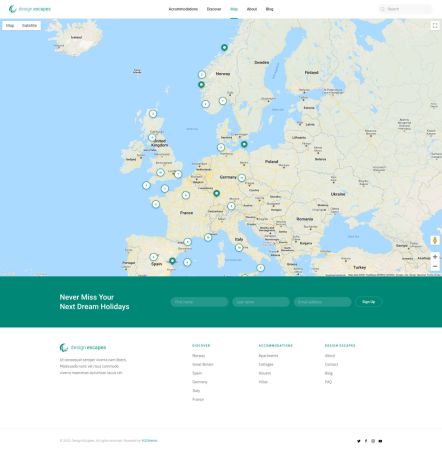Toggle fullscreen map view
Image resolution: width=442 pixels, height=453 pixels.
[435, 26]
